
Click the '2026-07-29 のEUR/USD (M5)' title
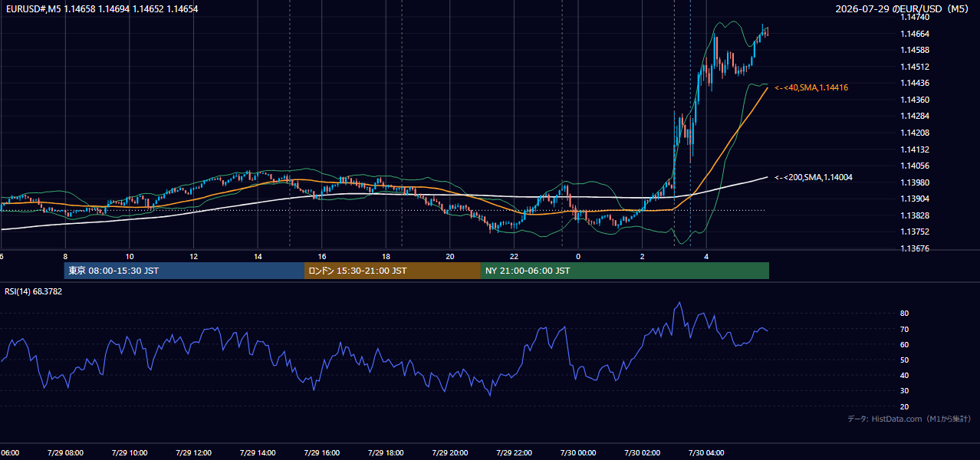[x=903, y=9]
